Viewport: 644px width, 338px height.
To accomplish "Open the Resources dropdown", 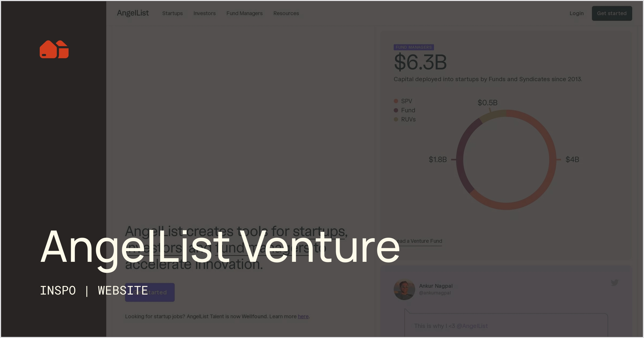I will click(286, 13).
